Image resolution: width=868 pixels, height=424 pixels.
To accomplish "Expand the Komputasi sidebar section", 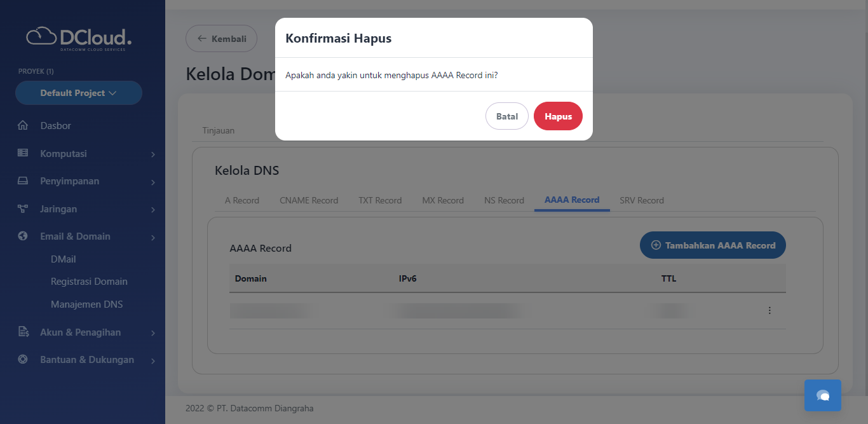I will click(152, 153).
